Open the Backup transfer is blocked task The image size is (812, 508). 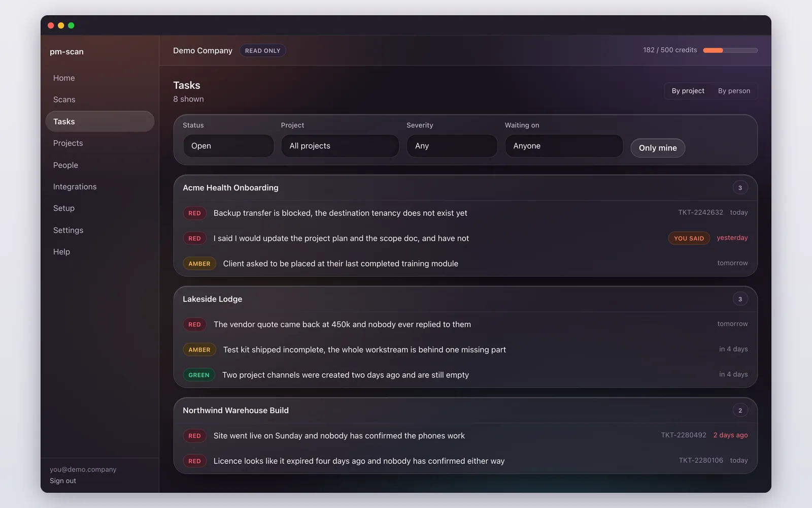click(x=465, y=213)
